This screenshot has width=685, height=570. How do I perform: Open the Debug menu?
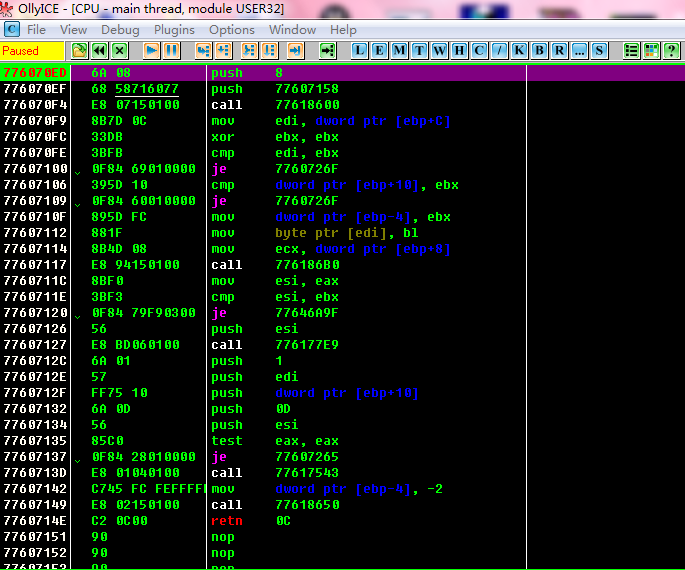point(120,30)
